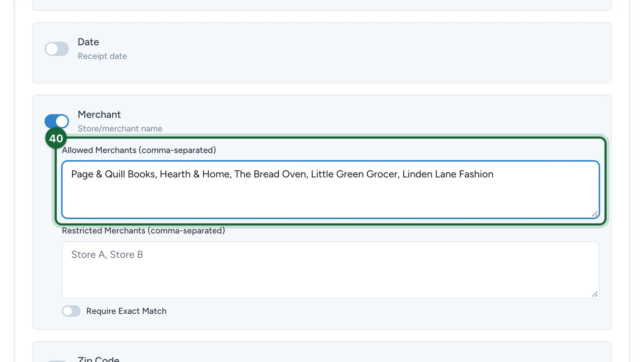This screenshot has height=362, width=644.
Task: Click the Merchant field heading
Action: 99,115
